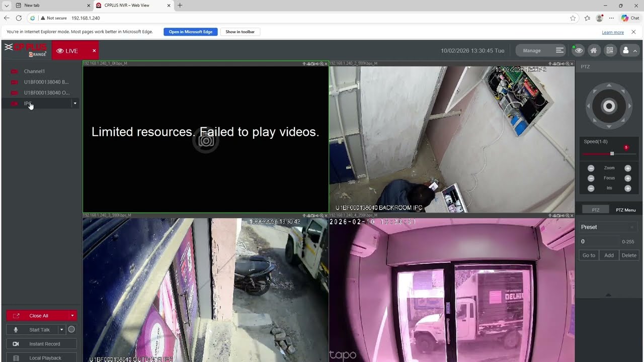Click the preset Go to button
644x362 pixels.
point(589,255)
